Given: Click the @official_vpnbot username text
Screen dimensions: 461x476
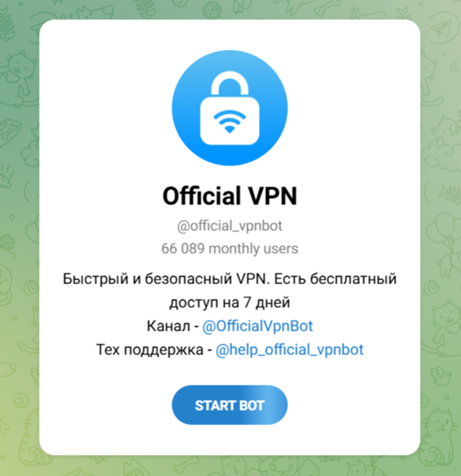Looking at the screenshot, I should pos(230,227).
